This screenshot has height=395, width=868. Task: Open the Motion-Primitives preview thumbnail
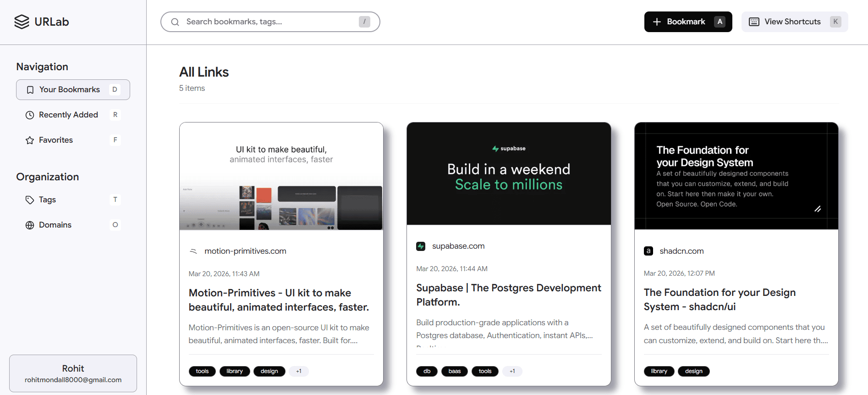click(x=281, y=176)
